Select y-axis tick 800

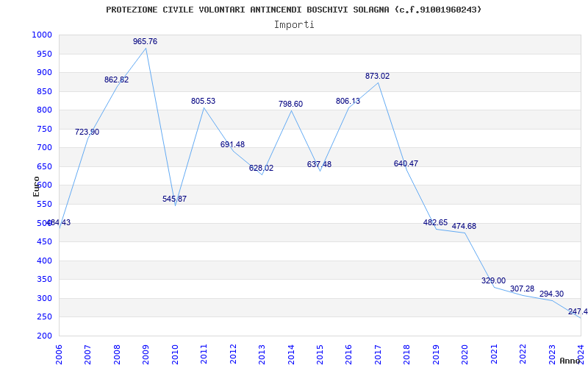tap(44, 110)
